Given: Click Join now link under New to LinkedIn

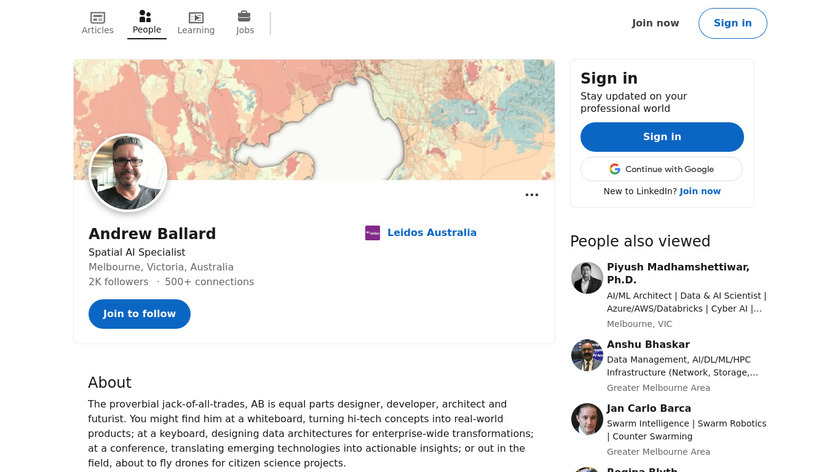Looking at the screenshot, I should click(700, 191).
